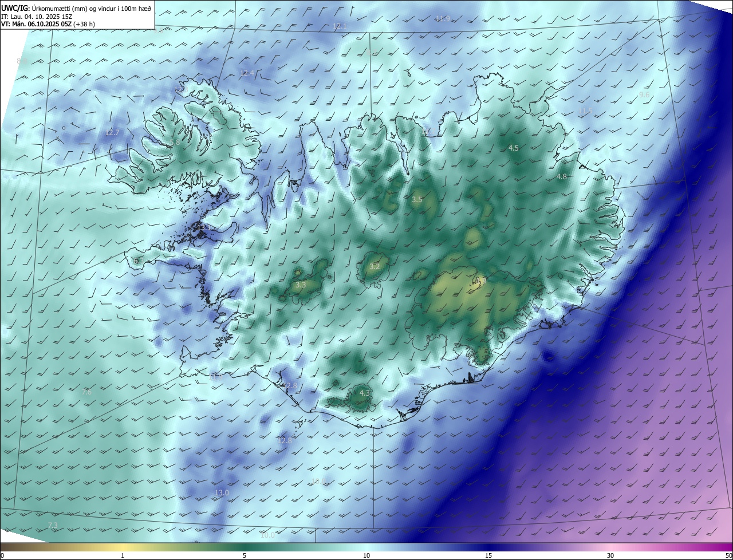The image size is (733, 560).
Task: Click the 3.5 value label
Action: (417, 200)
